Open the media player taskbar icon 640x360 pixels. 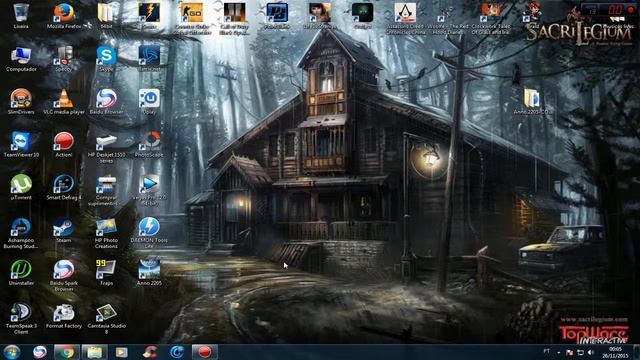click(x=122, y=352)
